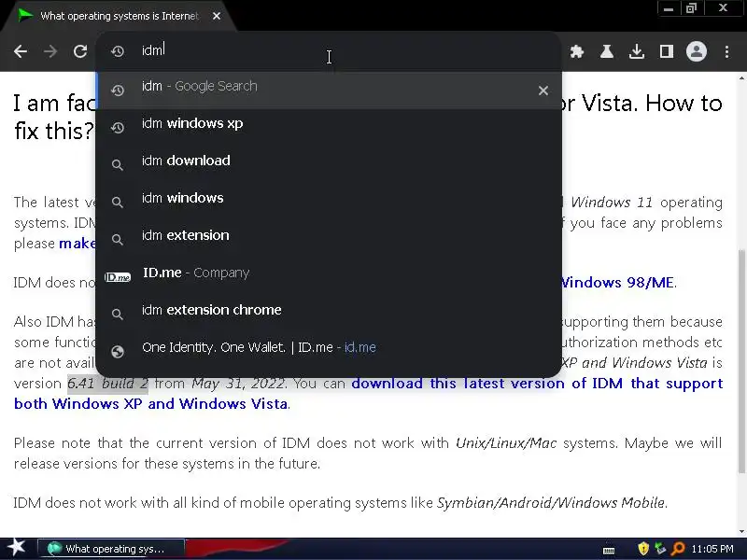Click search magnifier beside 'idm download'

tap(118, 165)
